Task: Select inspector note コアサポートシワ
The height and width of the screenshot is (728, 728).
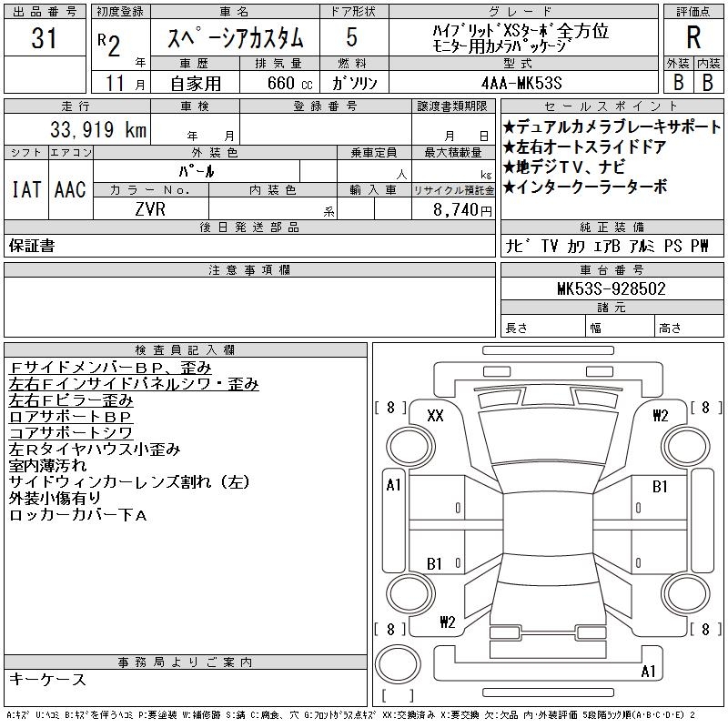Action: tap(71, 433)
